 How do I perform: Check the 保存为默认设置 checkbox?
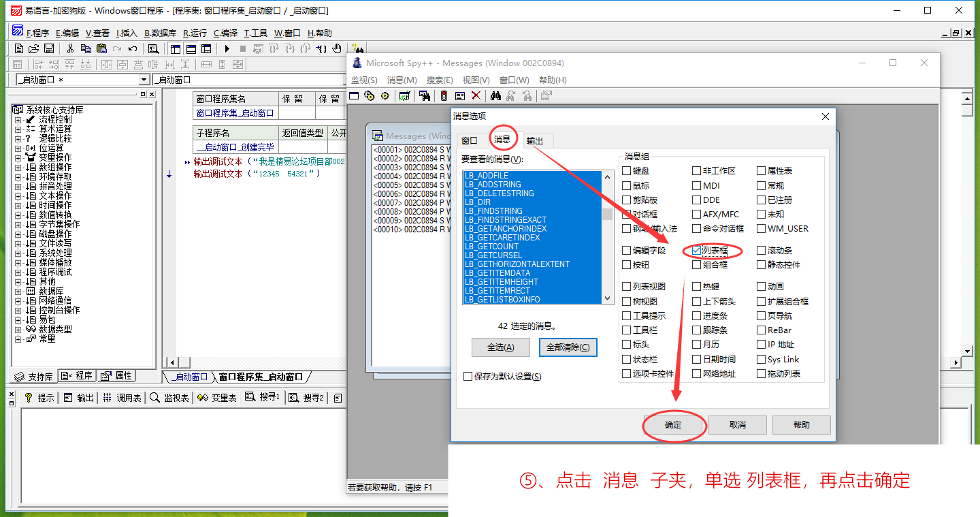(468, 377)
